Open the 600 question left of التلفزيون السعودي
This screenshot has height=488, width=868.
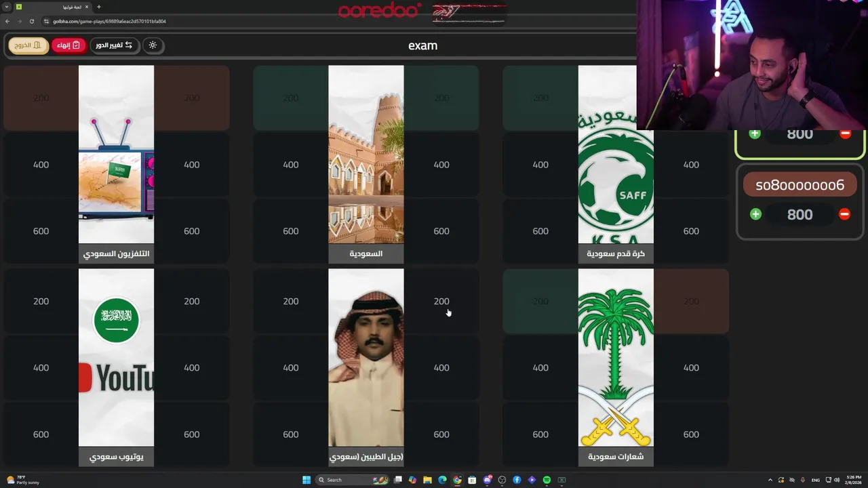pos(41,231)
